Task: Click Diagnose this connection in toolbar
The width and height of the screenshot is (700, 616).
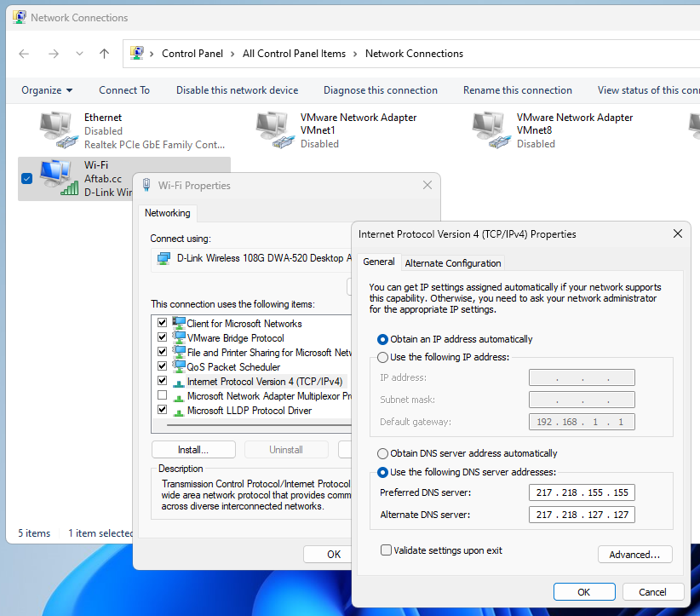Action: (x=380, y=90)
